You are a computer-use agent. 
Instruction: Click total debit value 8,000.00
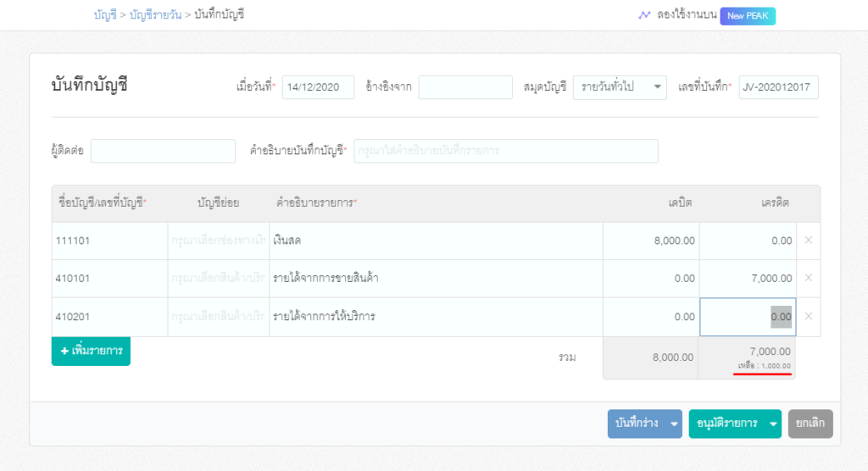[672, 357]
